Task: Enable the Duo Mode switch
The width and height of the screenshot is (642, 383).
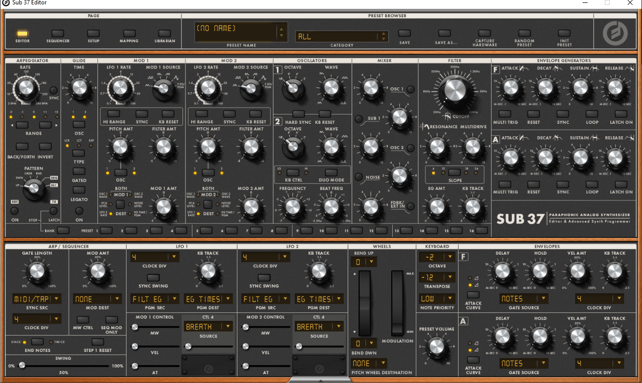Action: [x=331, y=172]
